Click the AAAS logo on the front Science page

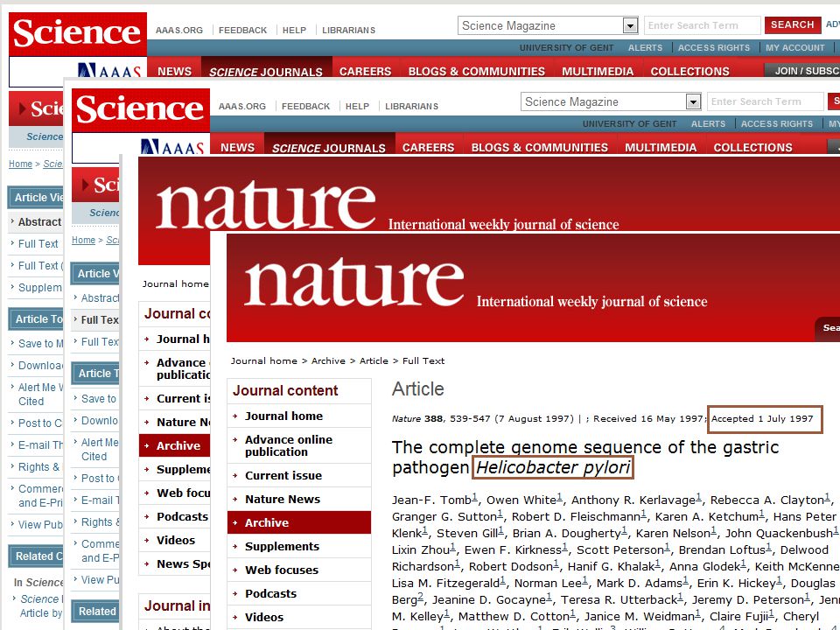172,146
